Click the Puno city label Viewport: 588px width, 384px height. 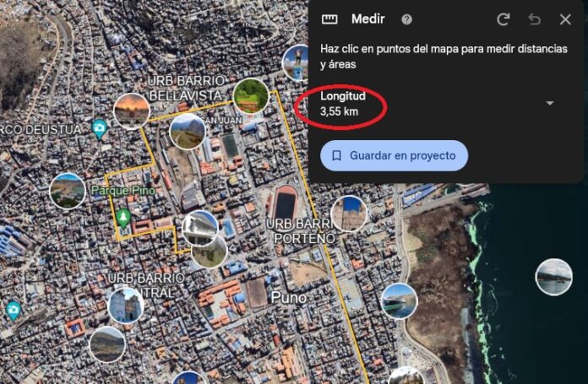tap(288, 298)
